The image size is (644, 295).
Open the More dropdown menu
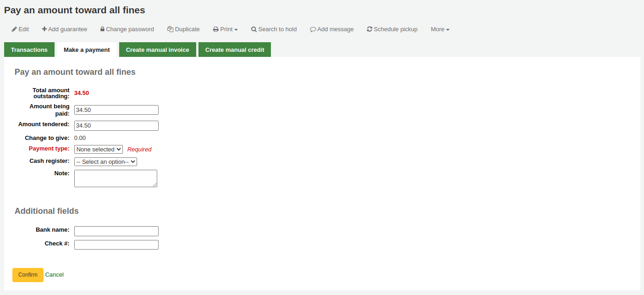440,29
